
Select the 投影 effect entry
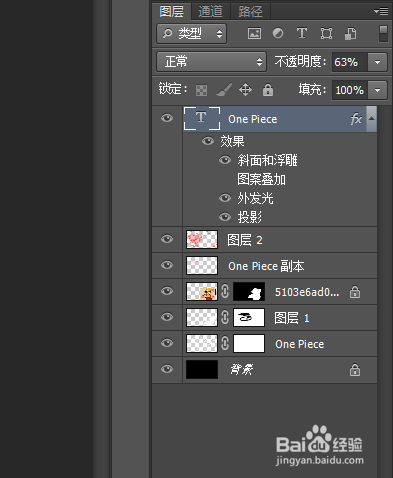[249, 217]
